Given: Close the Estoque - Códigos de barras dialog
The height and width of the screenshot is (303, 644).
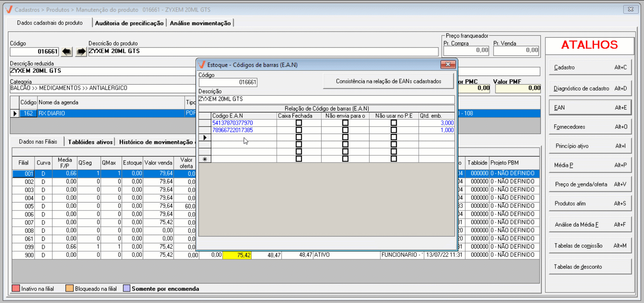Looking at the screenshot, I should coord(447,64).
